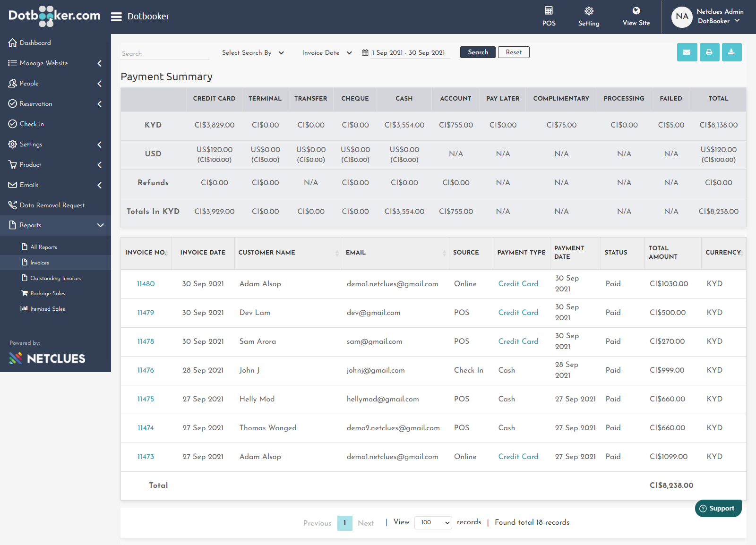Click the Search text field

164,53
